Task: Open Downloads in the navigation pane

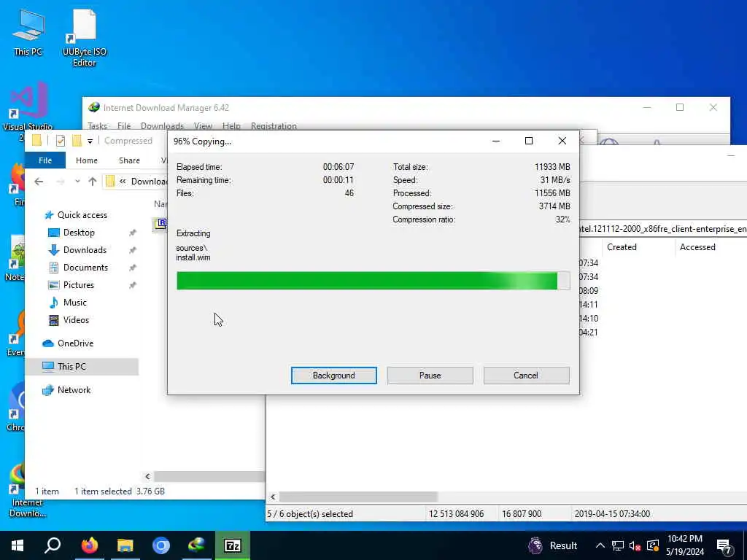Action: [85, 250]
